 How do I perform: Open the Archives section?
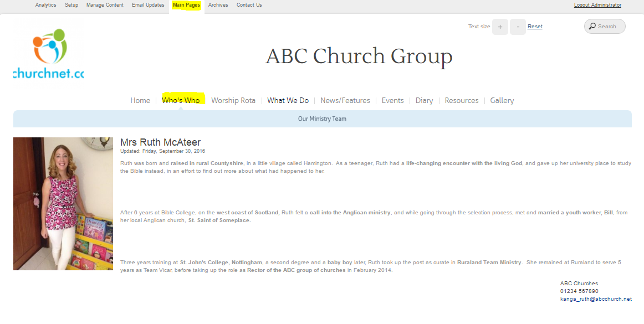pos(218,5)
